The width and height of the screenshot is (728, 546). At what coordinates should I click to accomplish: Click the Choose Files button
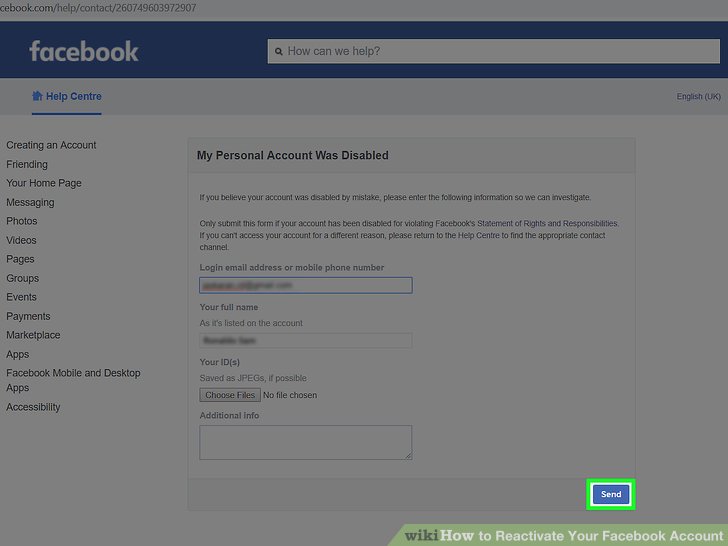230,395
